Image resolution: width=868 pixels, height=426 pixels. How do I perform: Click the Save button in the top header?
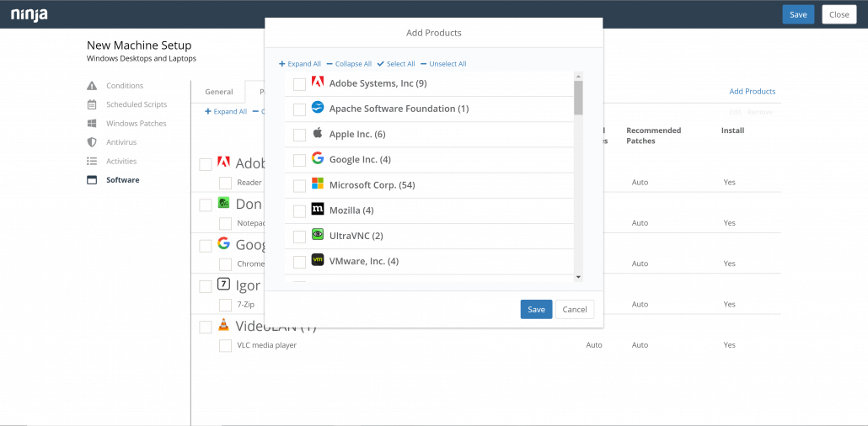coord(798,14)
